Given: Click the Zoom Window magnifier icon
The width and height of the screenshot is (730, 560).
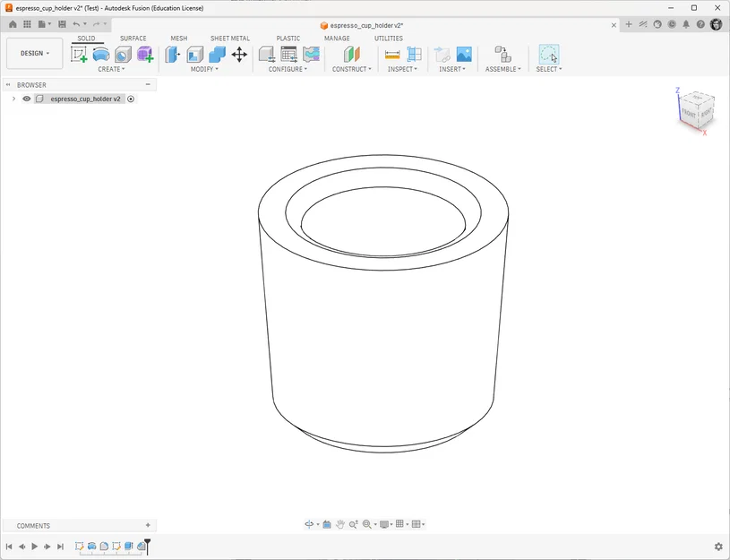Looking at the screenshot, I should [367, 524].
